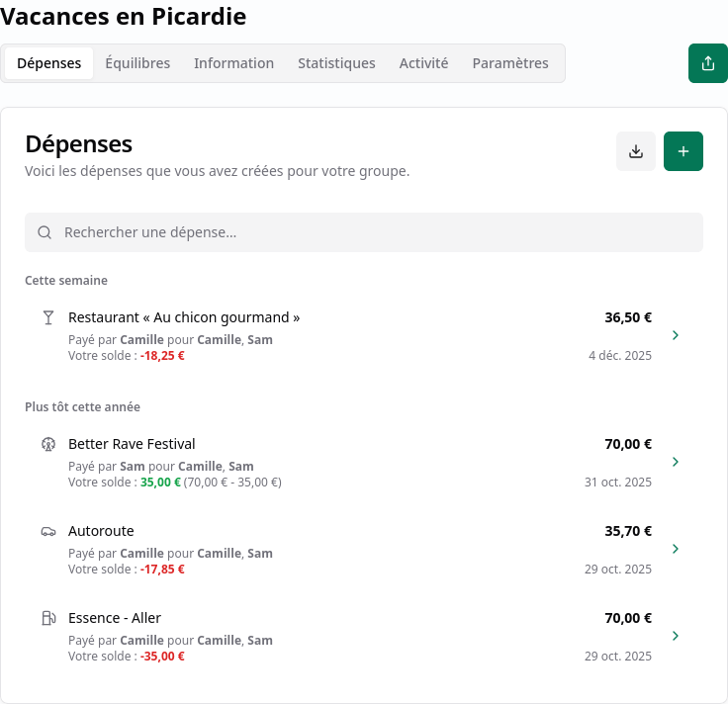Open Restaurant expense via its chevron arrow
The image size is (728, 704).
676,335
